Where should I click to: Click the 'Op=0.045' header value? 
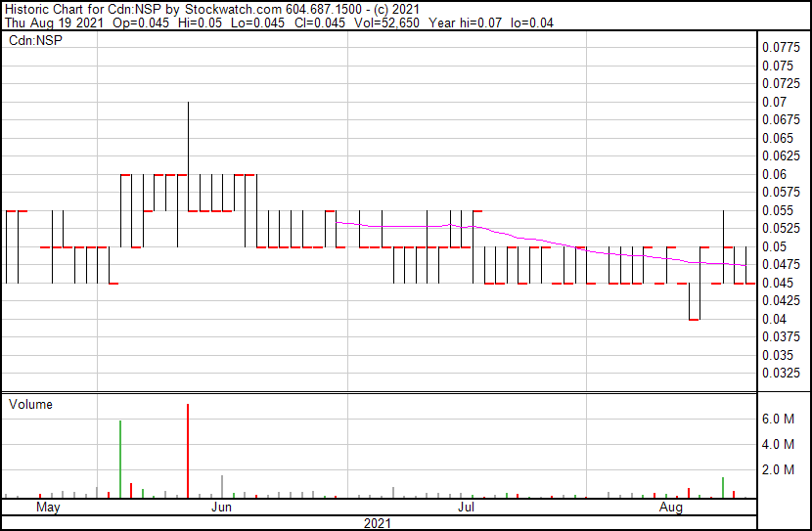(x=140, y=22)
